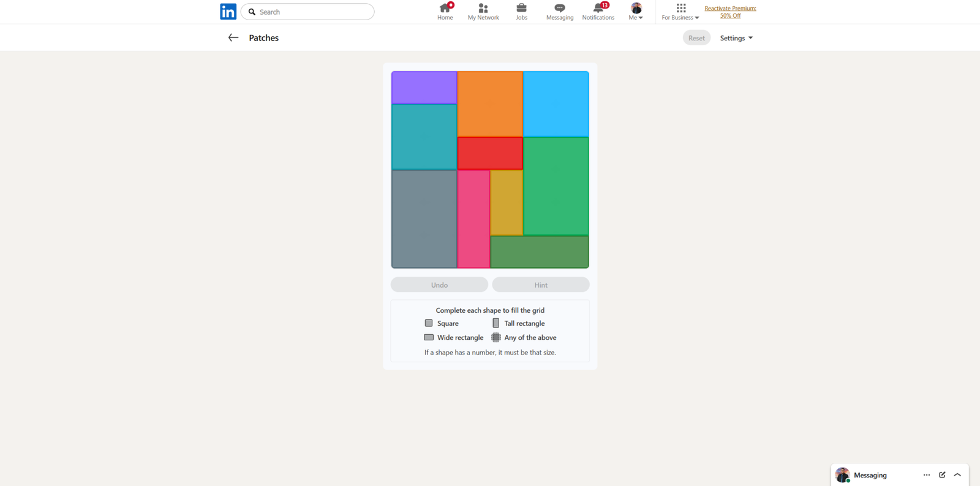This screenshot has width=980, height=486.
Task: Select the orange patch in the grid
Action: (x=490, y=104)
